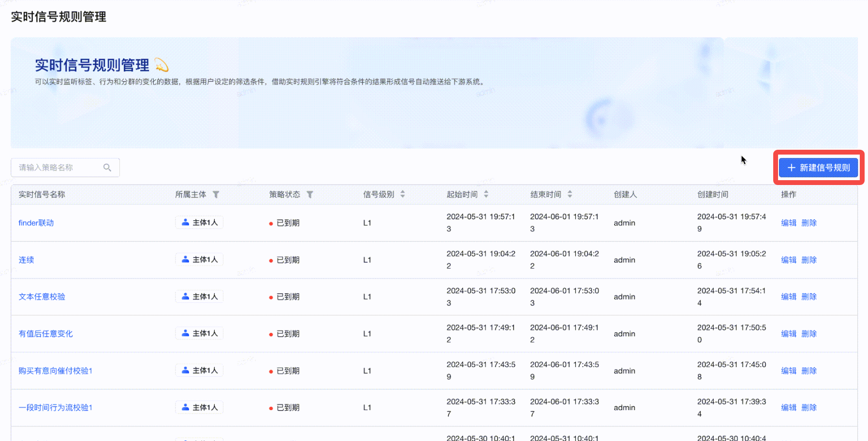The image size is (868, 441).
Task: Click 主体1人 tag in 文本任意校验 row
Action: coord(199,296)
